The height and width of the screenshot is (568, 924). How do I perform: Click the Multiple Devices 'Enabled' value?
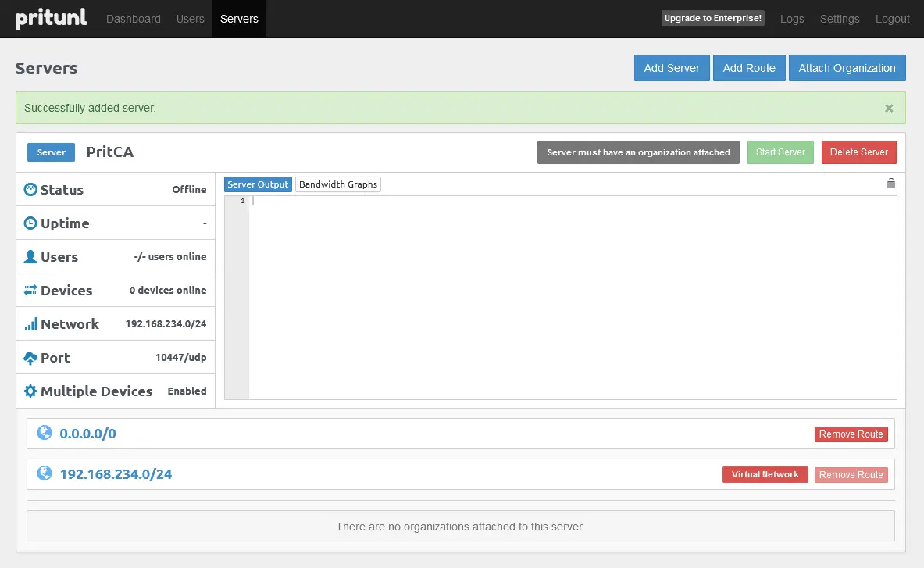point(187,391)
